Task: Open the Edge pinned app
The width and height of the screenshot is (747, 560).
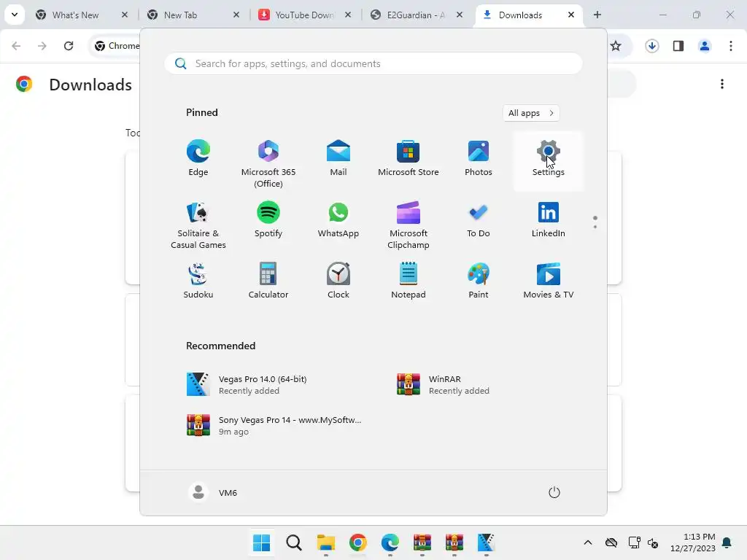Action: (198, 158)
